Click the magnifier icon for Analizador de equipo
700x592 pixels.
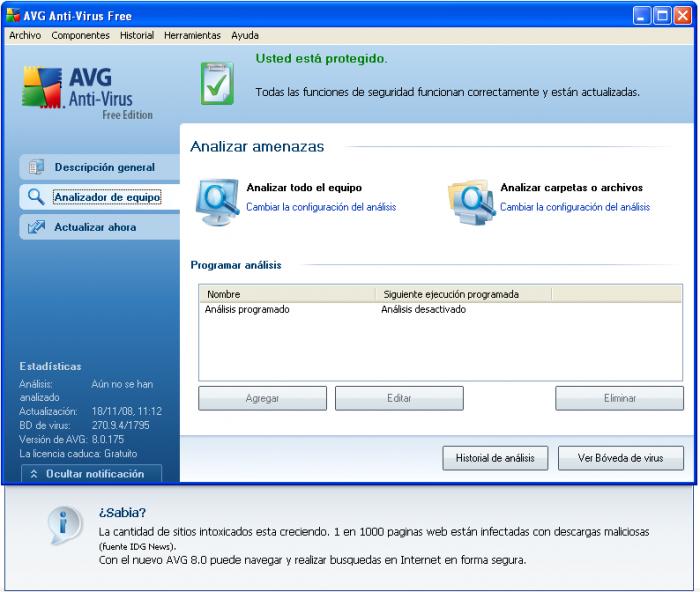(x=36, y=196)
